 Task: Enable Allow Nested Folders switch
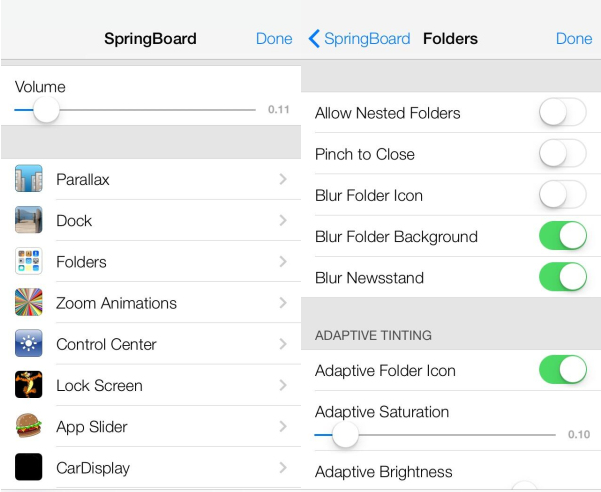point(562,113)
